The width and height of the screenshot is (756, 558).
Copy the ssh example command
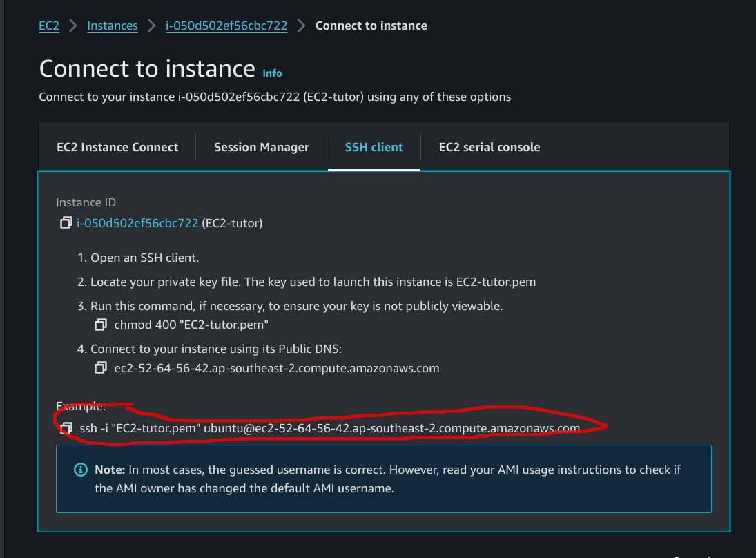tap(66, 428)
